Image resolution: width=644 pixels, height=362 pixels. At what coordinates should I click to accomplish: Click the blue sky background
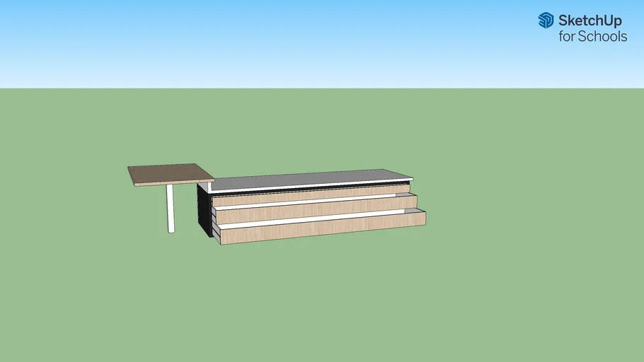coord(283,35)
